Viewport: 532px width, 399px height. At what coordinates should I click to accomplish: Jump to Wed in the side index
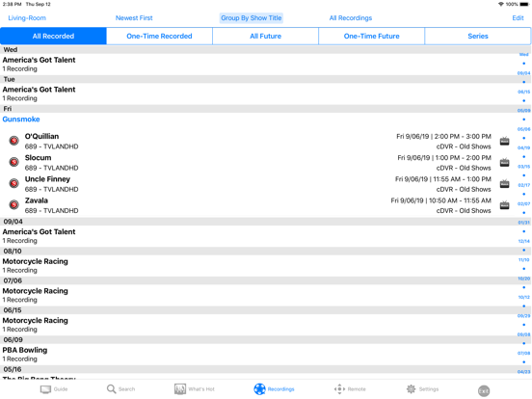(523, 54)
